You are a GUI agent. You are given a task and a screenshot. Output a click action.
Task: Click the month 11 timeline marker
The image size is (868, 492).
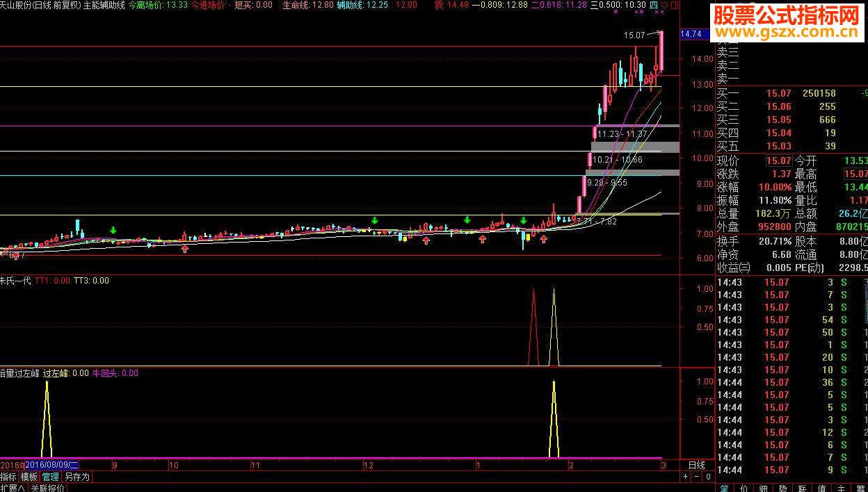tap(255, 465)
